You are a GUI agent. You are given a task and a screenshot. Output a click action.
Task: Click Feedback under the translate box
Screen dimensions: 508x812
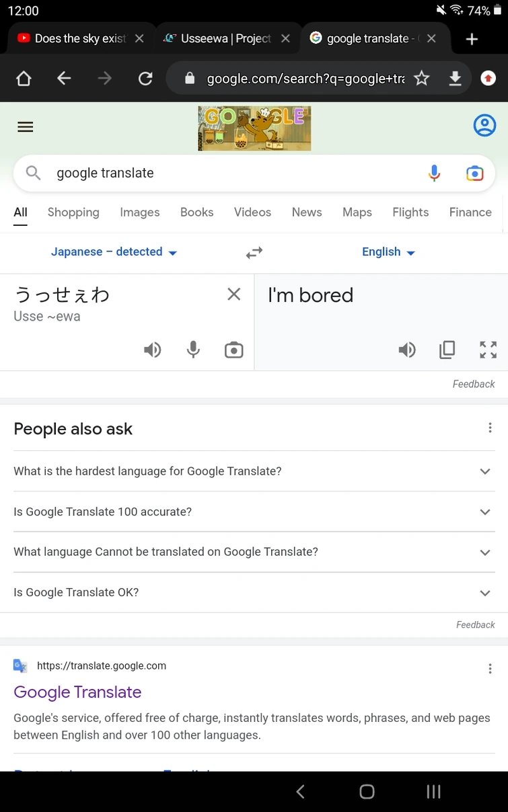pos(474,384)
